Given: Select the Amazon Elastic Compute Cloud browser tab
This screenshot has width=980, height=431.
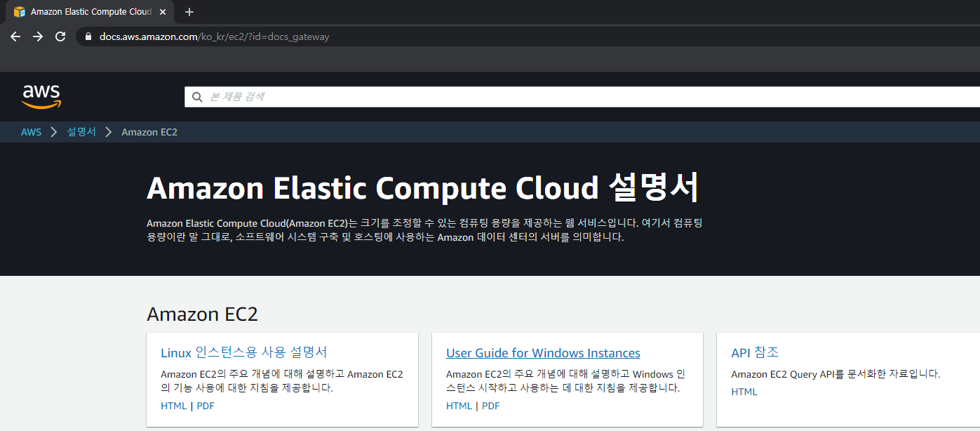Looking at the screenshot, I should 88,12.
